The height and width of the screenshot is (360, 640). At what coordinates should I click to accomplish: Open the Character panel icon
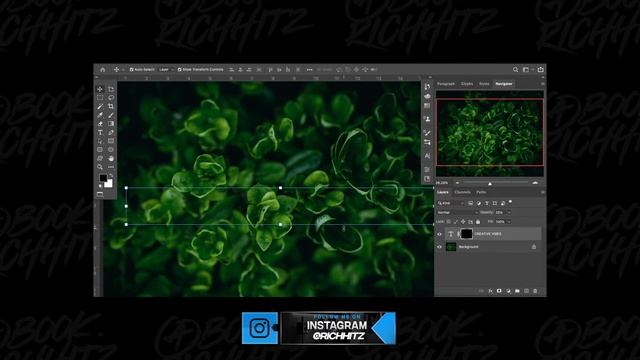coord(427,156)
